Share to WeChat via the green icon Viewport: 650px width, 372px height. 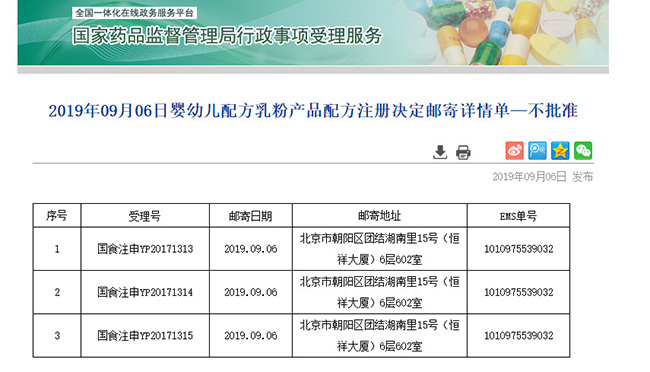[x=583, y=151]
